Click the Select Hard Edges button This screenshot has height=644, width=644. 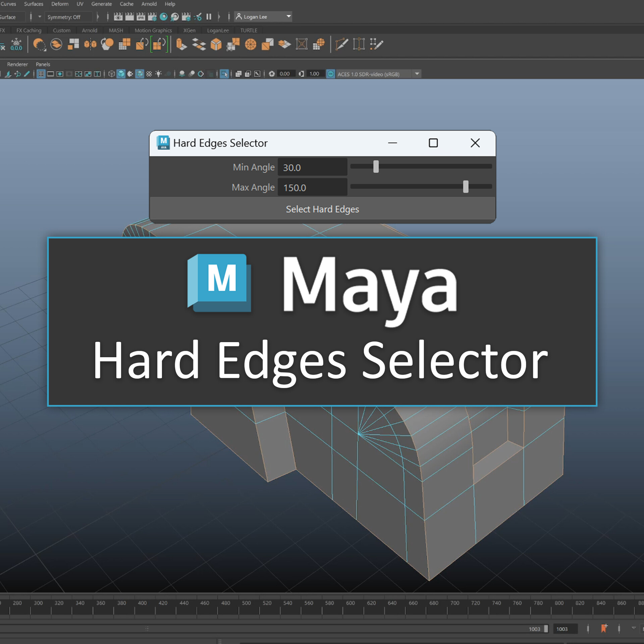click(x=322, y=209)
